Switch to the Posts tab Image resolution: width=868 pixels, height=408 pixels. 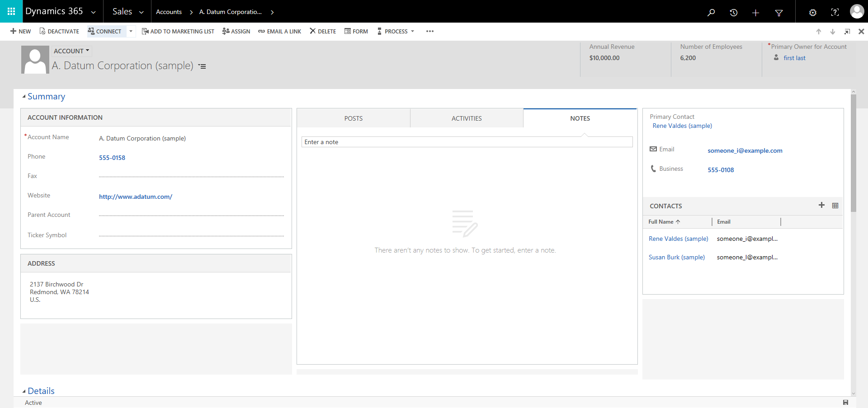point(353,118)
